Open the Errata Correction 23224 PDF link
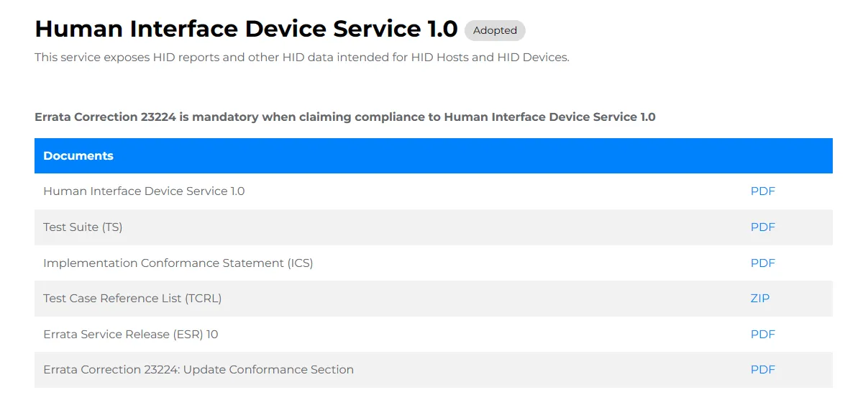 tap(762, 370)
